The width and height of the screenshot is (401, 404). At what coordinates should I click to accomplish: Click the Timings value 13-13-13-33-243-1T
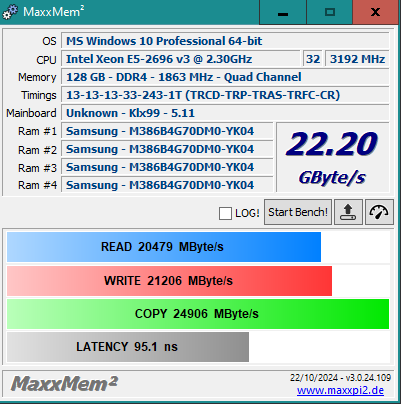pos(225,95)
